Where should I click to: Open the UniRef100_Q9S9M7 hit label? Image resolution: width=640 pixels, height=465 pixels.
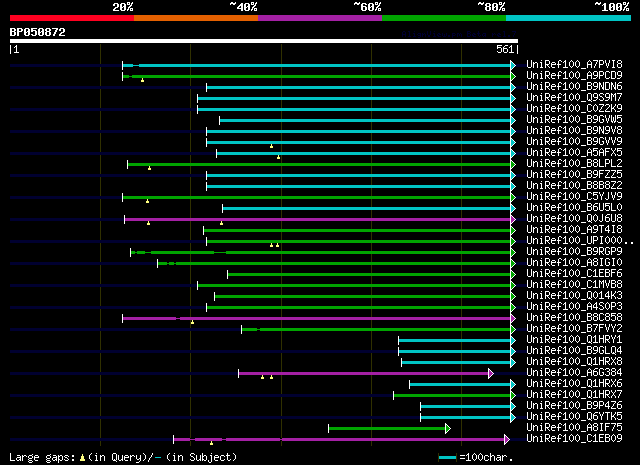pos(574,98)
